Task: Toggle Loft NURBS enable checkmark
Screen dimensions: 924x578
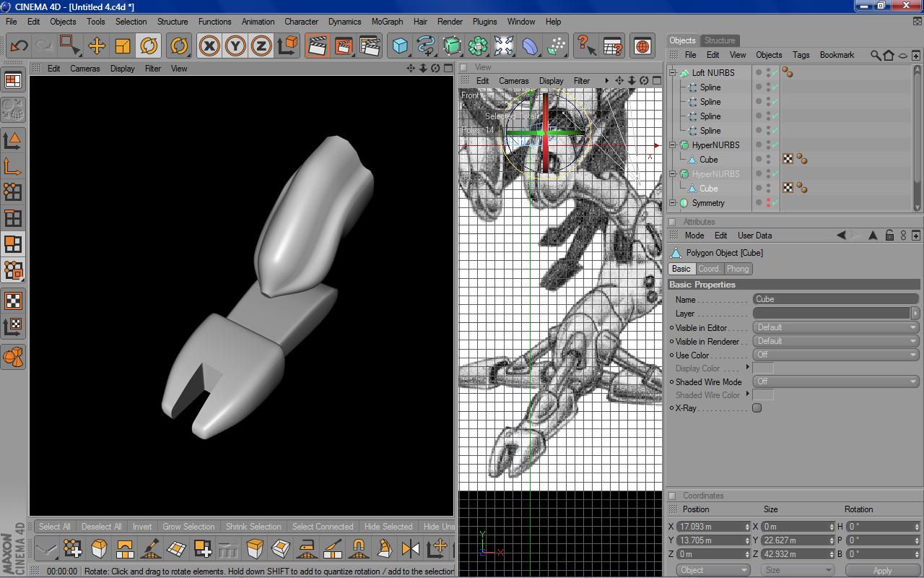Action: click(x=775, y=73)
